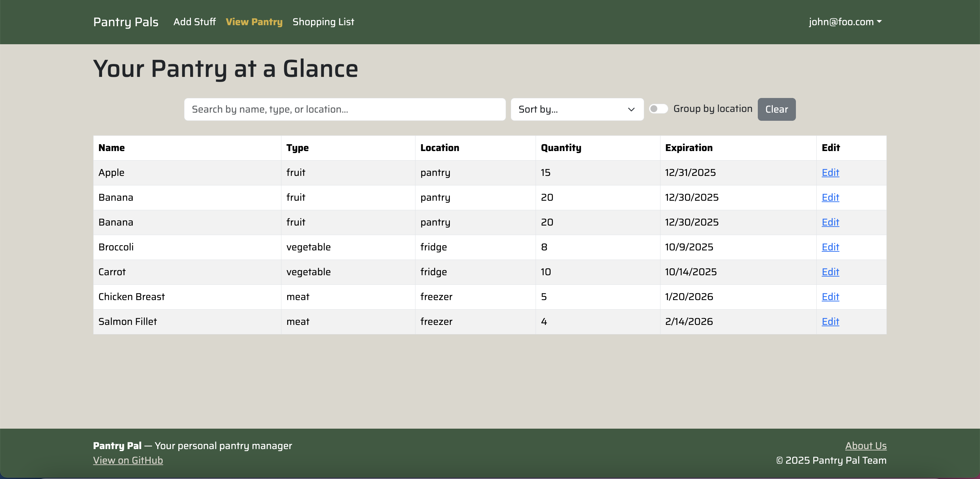Toggle the Group by location switch
Image resolution: width=980 pixels, height=479 pixels.
pos(658,109)
